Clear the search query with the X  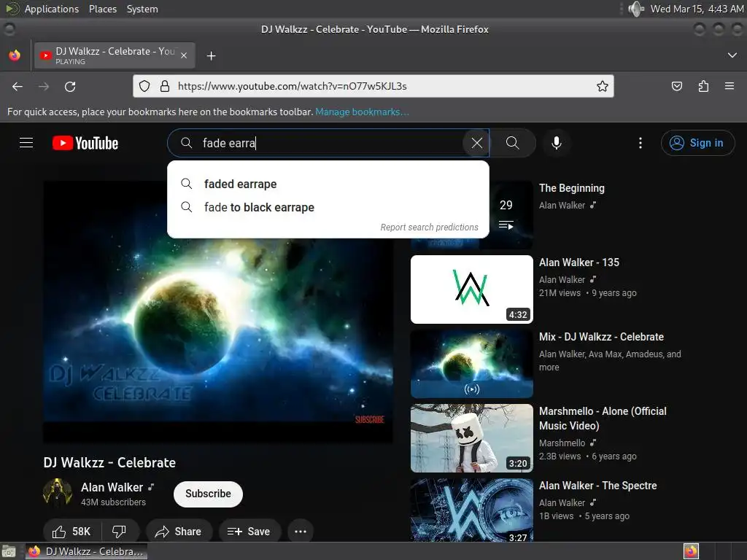pyautogui.click(x=476, y=143)
